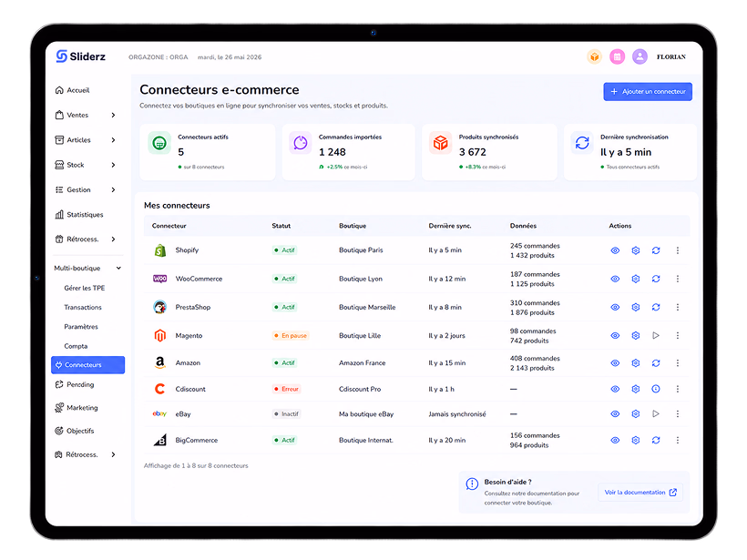Open Gérer les TPE
Image resolution: width=747 pixels, height=560 pixels.
pyautogui.click(x=85, y=288)
